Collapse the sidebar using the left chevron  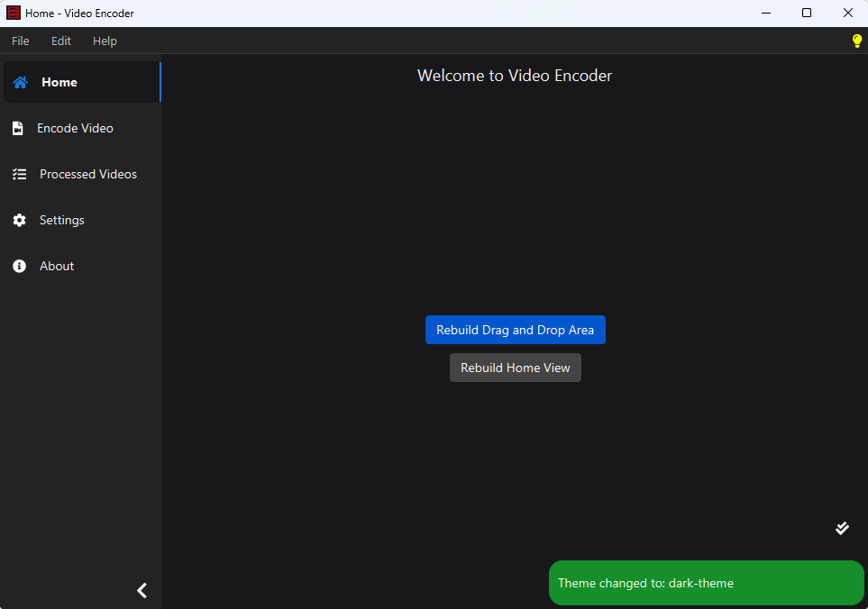click(142, 590)
